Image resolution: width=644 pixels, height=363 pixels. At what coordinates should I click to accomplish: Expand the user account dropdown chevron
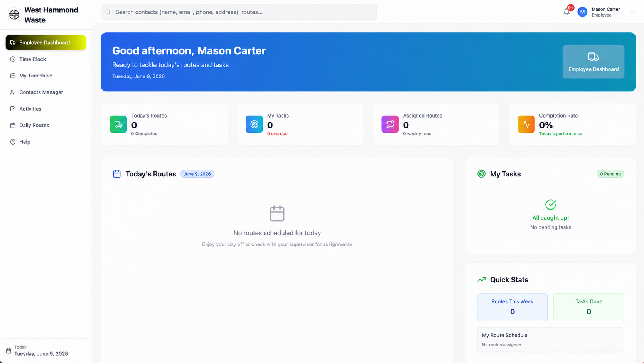click(632, 12)
